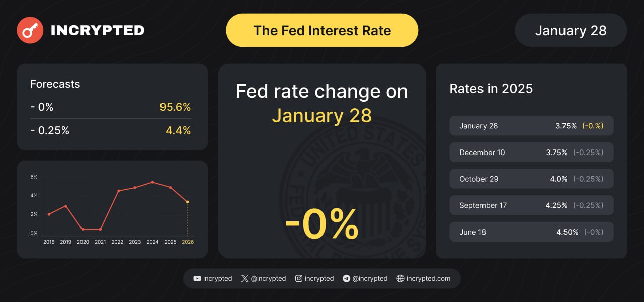
Task: Open the incrypted.com link
Action: pos(428,278)
